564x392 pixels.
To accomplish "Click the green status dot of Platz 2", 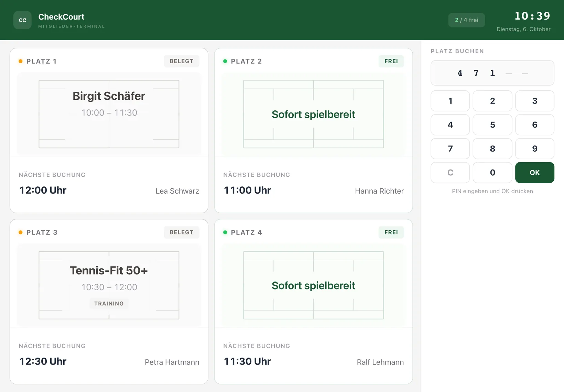I will click(225, 61).
